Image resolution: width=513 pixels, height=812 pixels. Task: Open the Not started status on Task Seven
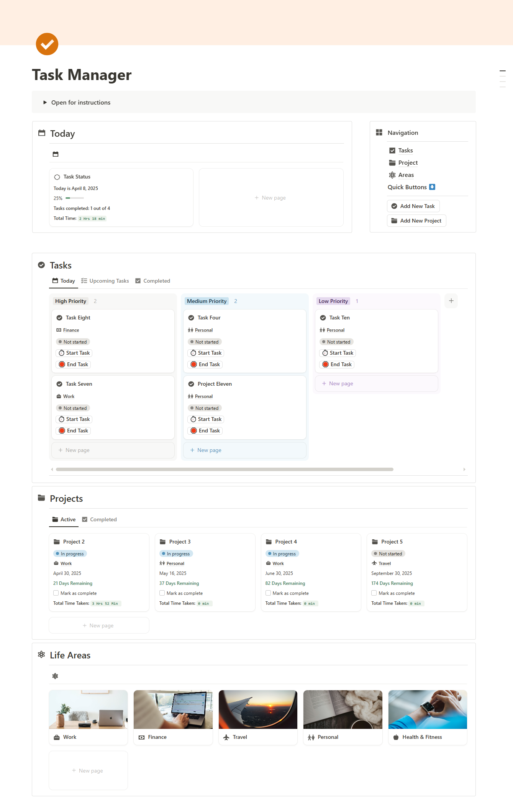click(73, 408)
